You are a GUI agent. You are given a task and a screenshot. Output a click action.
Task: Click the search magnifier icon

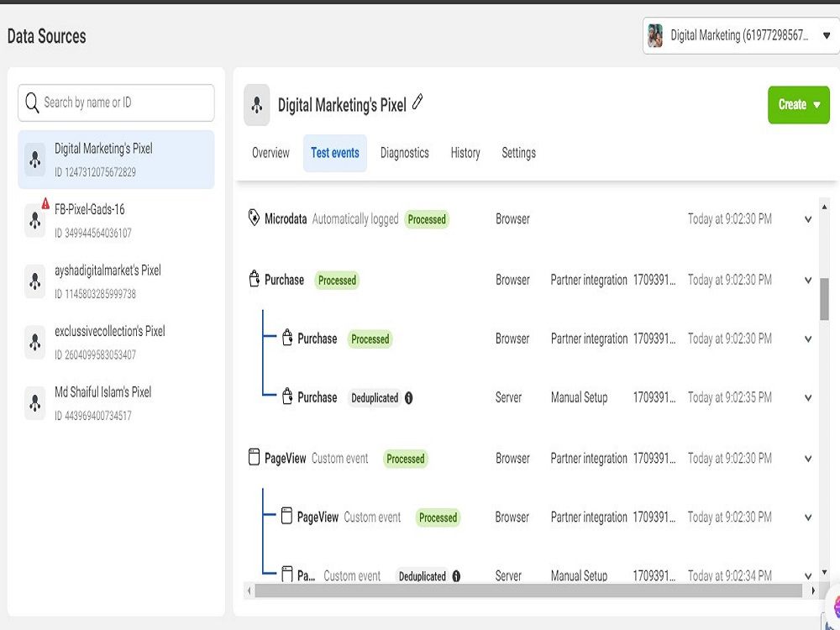click(x=32, y=102)
